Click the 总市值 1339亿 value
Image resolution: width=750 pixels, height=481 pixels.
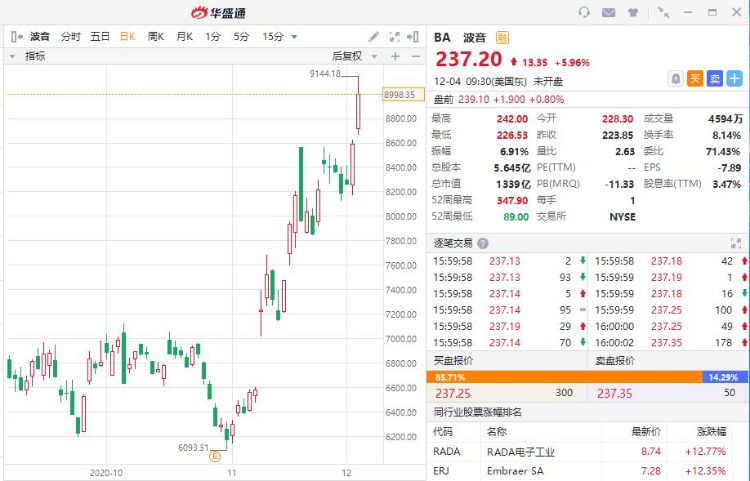click(513, 184)
